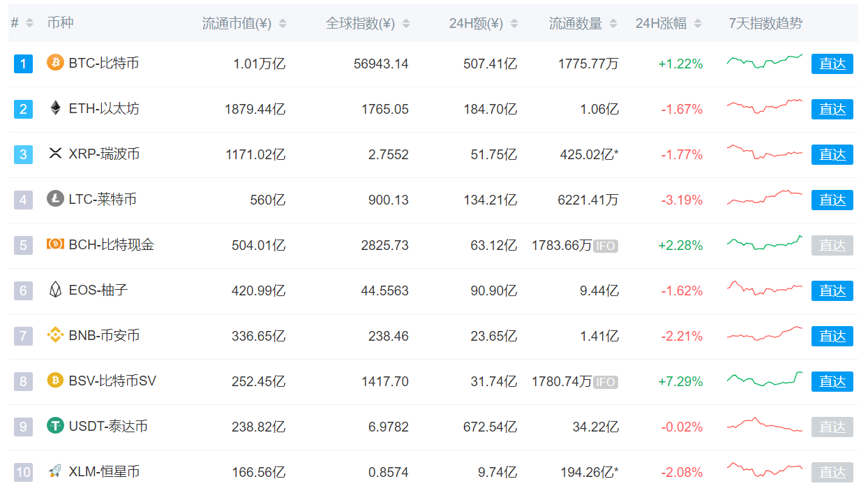Click greyed 直达 button for USDT row
Screen dimensions: 868x486
tap(832, 427)
